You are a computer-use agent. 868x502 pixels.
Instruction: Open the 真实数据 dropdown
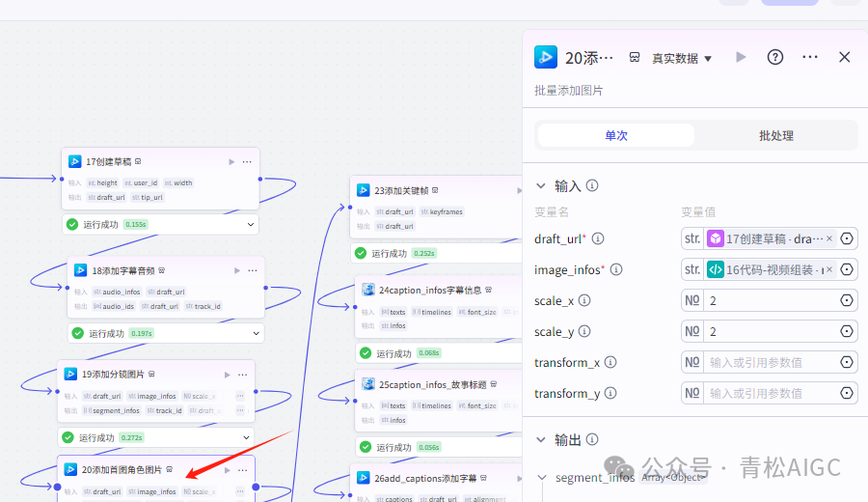pyautogui.click(x=682, y=58)
